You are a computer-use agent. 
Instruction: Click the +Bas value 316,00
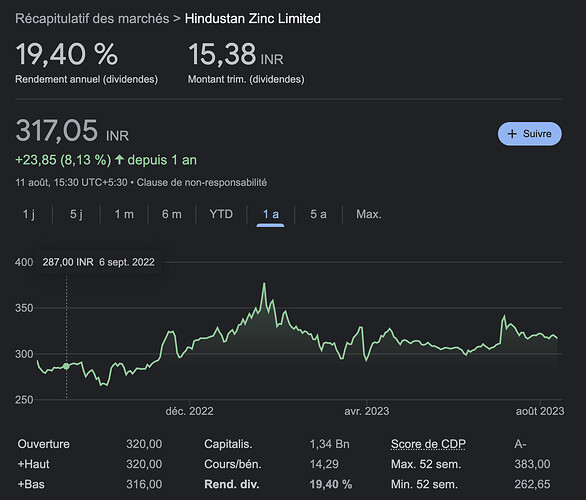144,484
